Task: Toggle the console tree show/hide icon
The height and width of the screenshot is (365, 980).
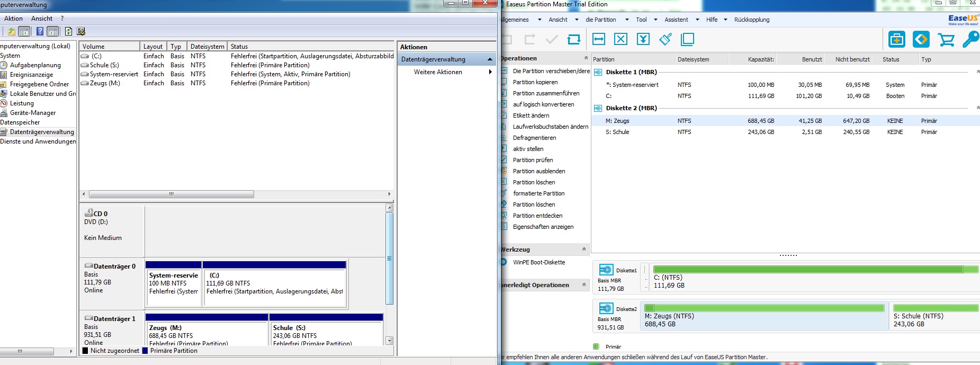Action: click(x=24, y=32)
